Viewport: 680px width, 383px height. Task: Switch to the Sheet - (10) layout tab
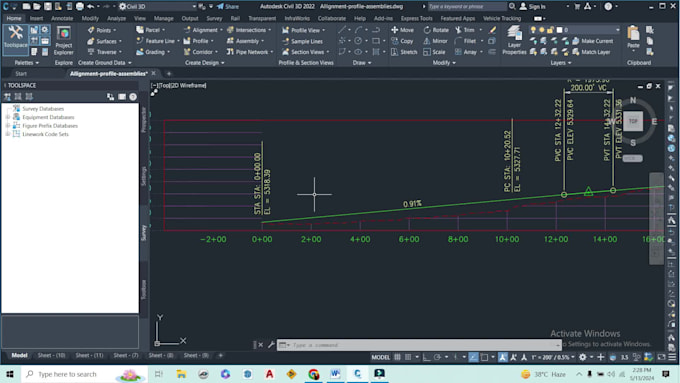tap(51, 355)
